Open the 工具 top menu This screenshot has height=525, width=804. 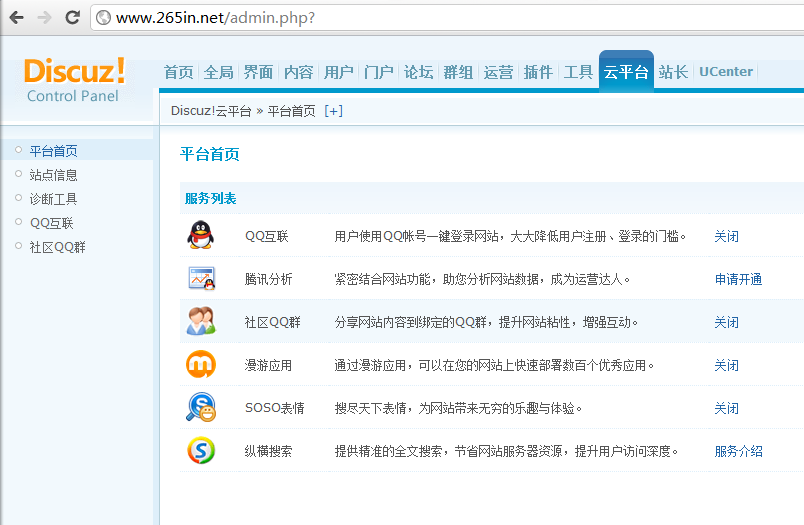(578, 72)
